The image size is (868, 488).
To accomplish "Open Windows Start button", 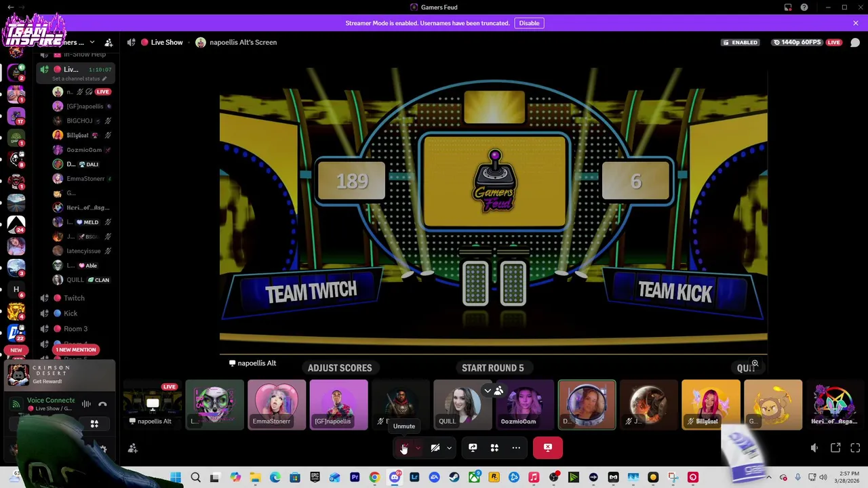I will [176, 478].
